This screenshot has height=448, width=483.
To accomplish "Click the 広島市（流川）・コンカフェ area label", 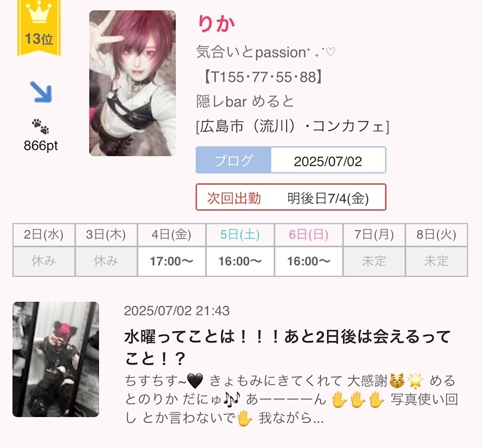I will 293,126.
